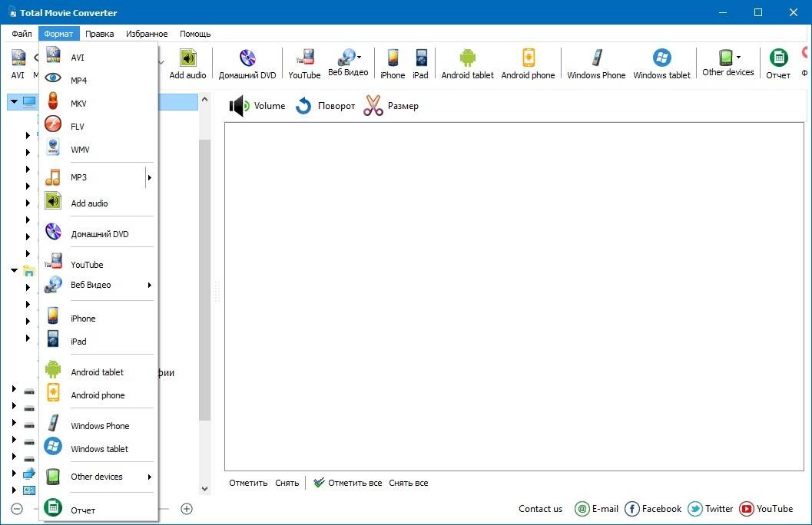Pick FLV format in the menu
This screenshot has width=812, height=525.
coord(98,126)
